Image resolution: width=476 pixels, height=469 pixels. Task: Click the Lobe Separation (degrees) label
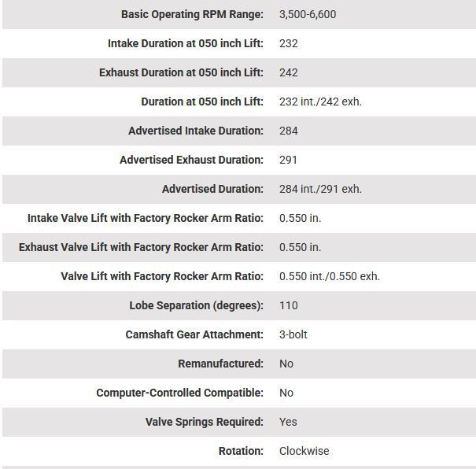[x=197, y=305]
